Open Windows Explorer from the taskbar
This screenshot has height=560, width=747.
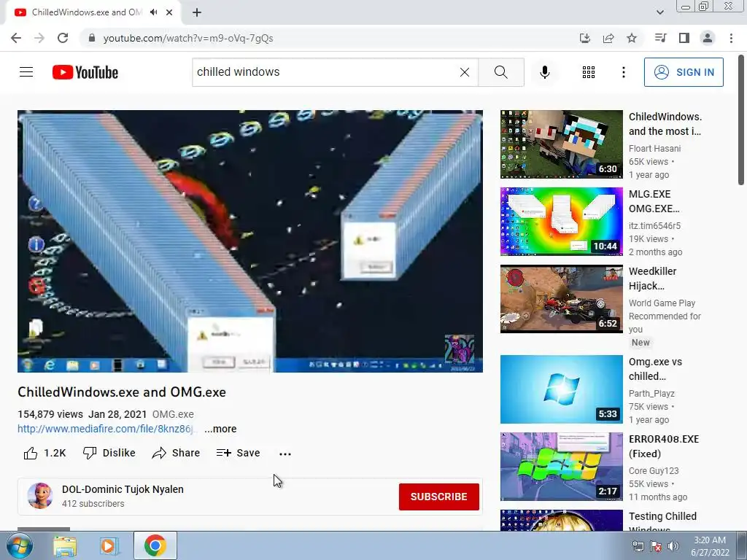(x=65, y=545)
